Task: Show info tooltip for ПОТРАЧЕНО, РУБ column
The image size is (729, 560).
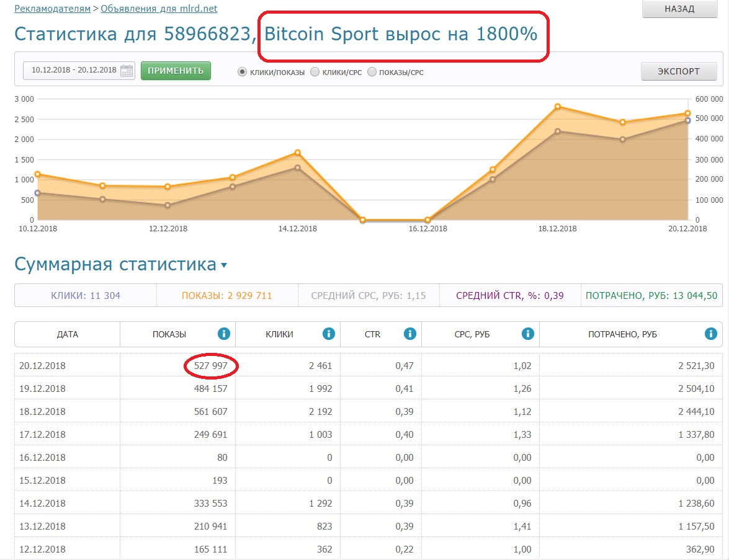Action: coord(711,334)
